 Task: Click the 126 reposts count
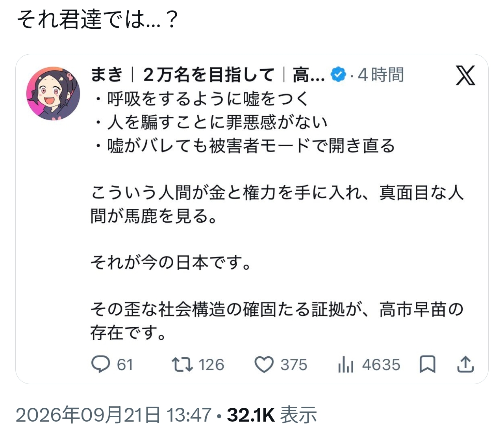pos(211,365)
